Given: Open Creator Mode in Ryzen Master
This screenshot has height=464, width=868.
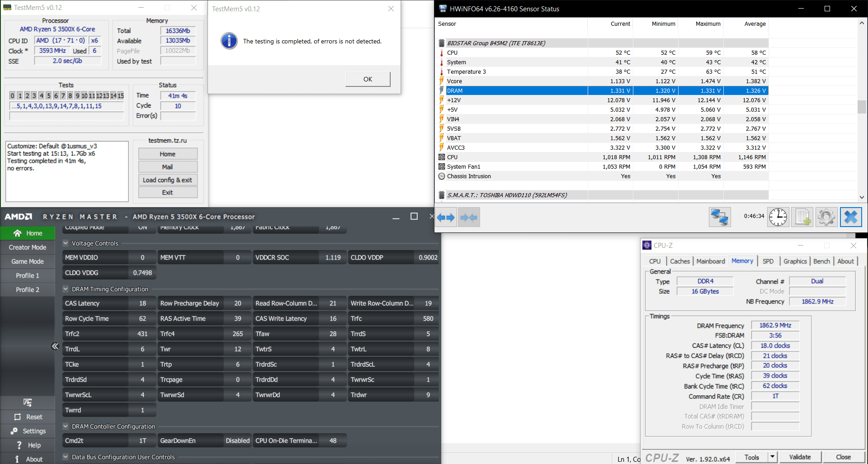Looking at the screenshot, I should (x=28, y=247).
